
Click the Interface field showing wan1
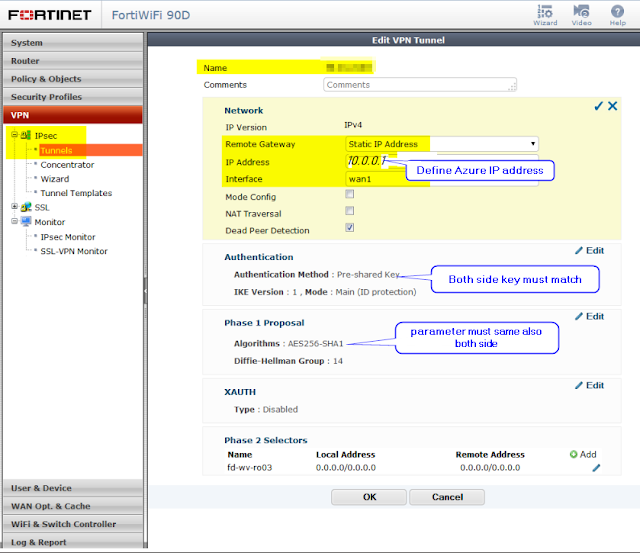[442, 179]
